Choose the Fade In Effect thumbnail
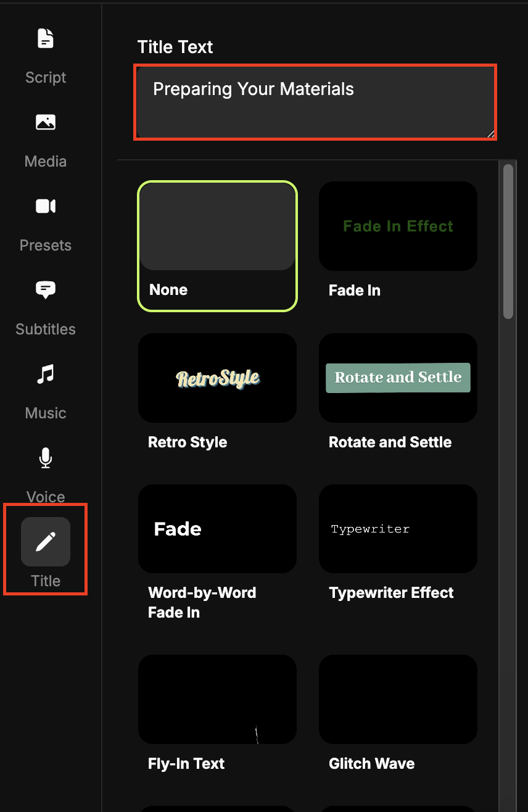 [x=398, y=226]
